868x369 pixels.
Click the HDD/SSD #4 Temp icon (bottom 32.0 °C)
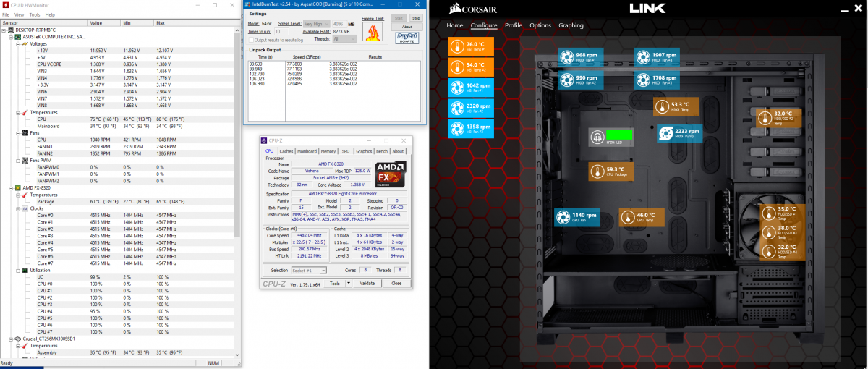[x=770, y=251]
